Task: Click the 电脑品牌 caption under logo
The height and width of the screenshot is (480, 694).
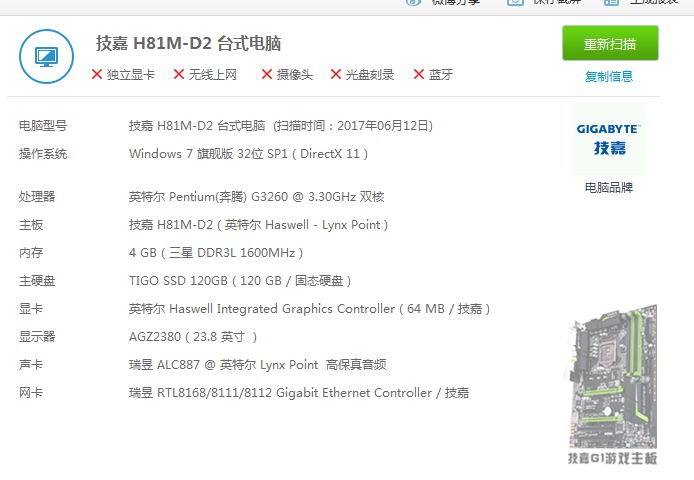Action: coord(609,187)
